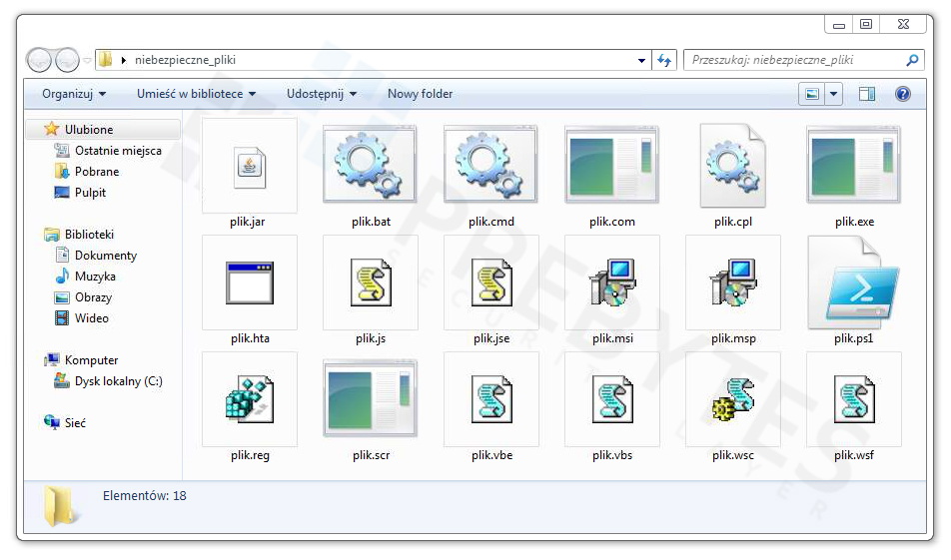
Task: Open the Wideo library
Action: point(91,318)
